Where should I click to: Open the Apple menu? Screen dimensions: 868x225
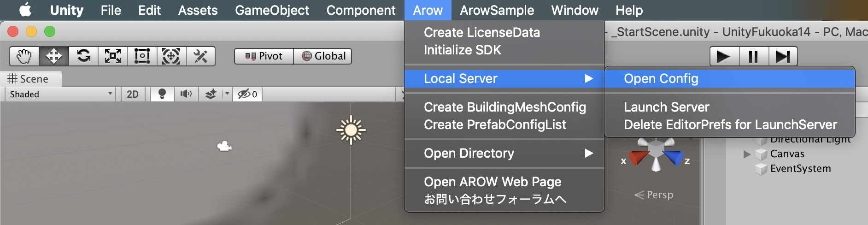[x=25, y=10]
